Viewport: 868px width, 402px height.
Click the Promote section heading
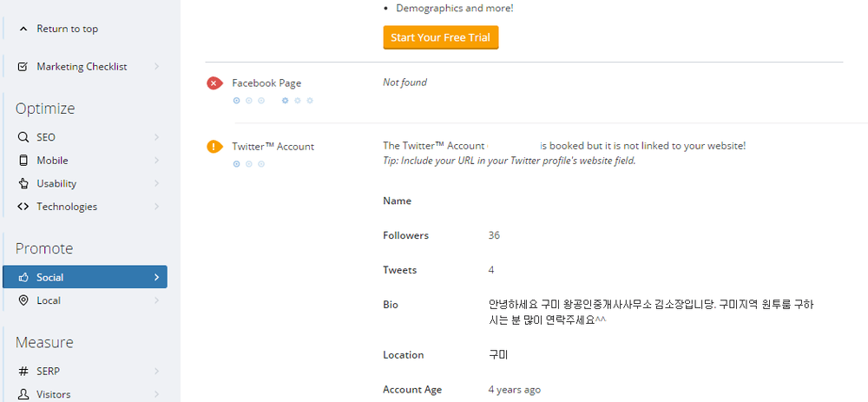(44, 248)
